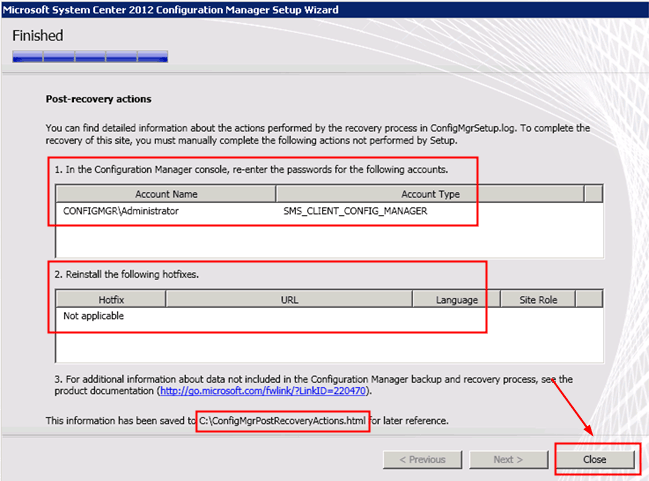Open the go.microsoft.com product documentation link
Screen dimensions: 649x481
[263, 391]
